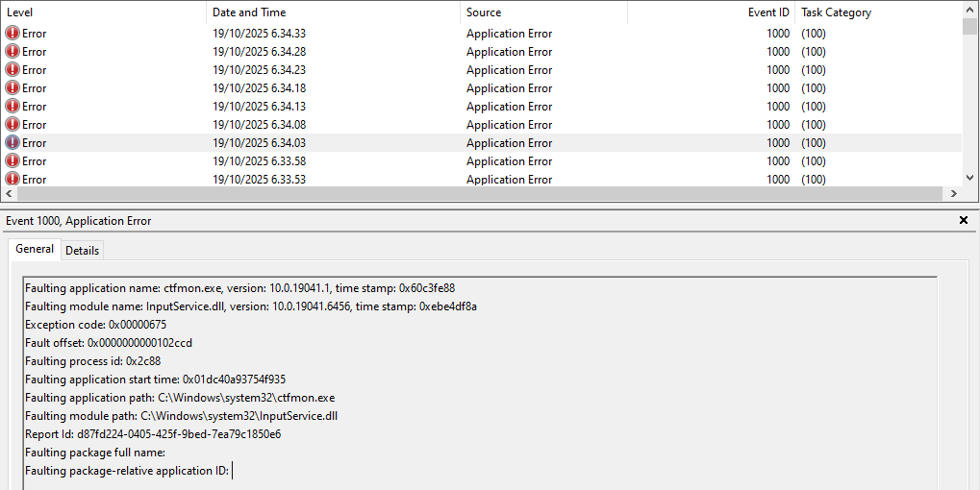The image size is (980, 490).
Task: Sort by the Event ID column header
Action: (712, 12)
